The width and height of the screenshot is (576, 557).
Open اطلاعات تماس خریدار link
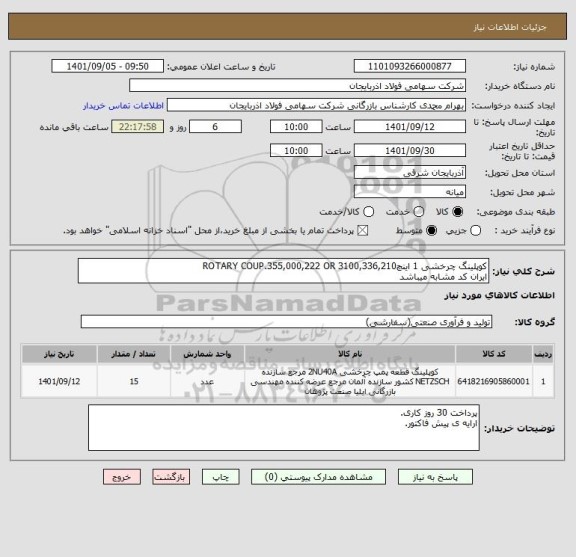tap(123, 106)
